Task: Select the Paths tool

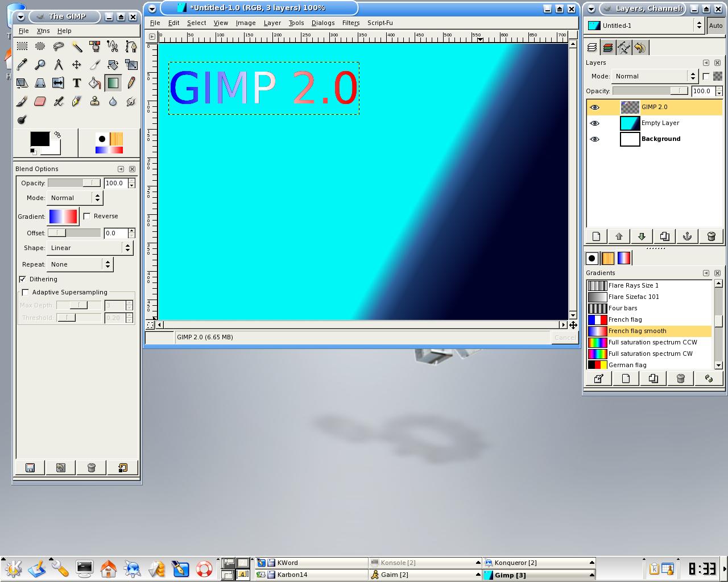Action: (131, 46)
